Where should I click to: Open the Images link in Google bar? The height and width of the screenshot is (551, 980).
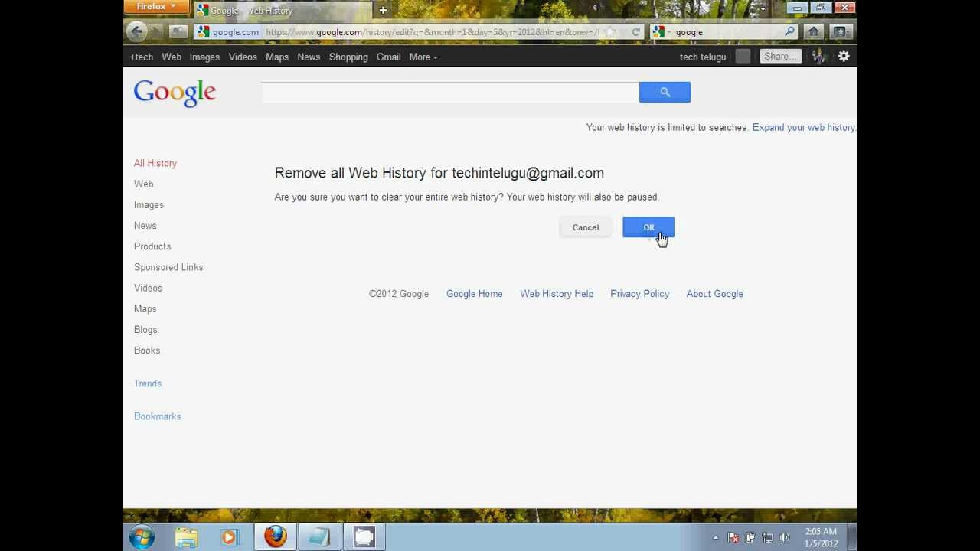click(204, 57)
